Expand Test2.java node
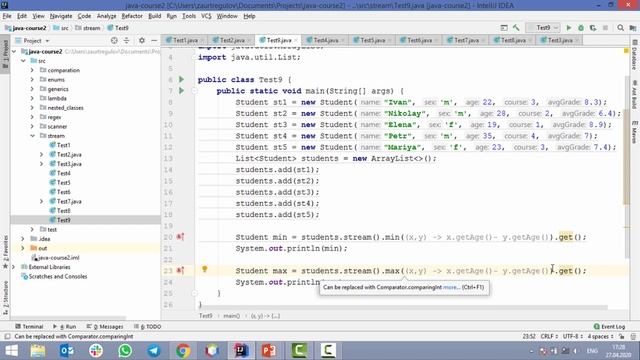 tap(41, 155)
